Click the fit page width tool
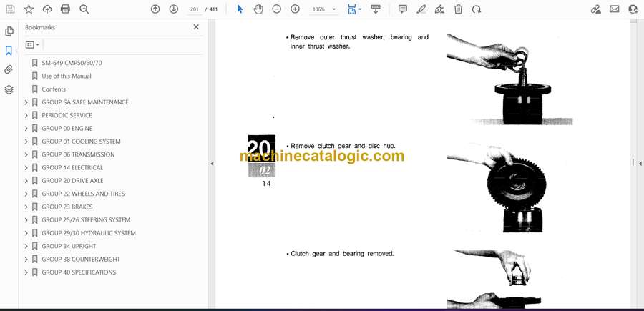The width and height of the screenshot is (644, 311). [x=351, y=9]
